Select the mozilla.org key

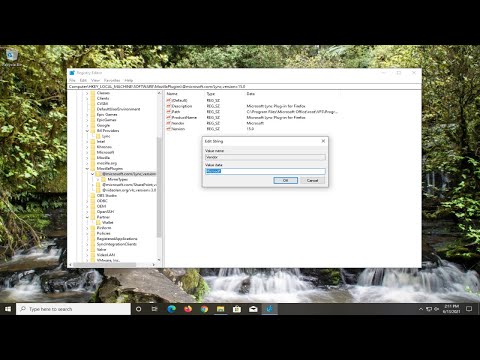[x=107, y=163]
